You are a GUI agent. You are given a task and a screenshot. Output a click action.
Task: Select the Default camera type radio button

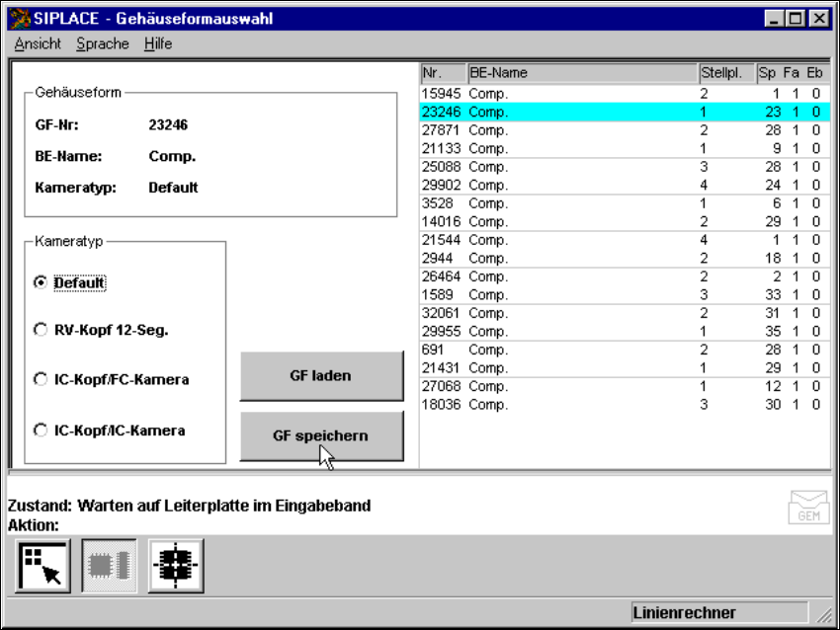tap(41, 282)
